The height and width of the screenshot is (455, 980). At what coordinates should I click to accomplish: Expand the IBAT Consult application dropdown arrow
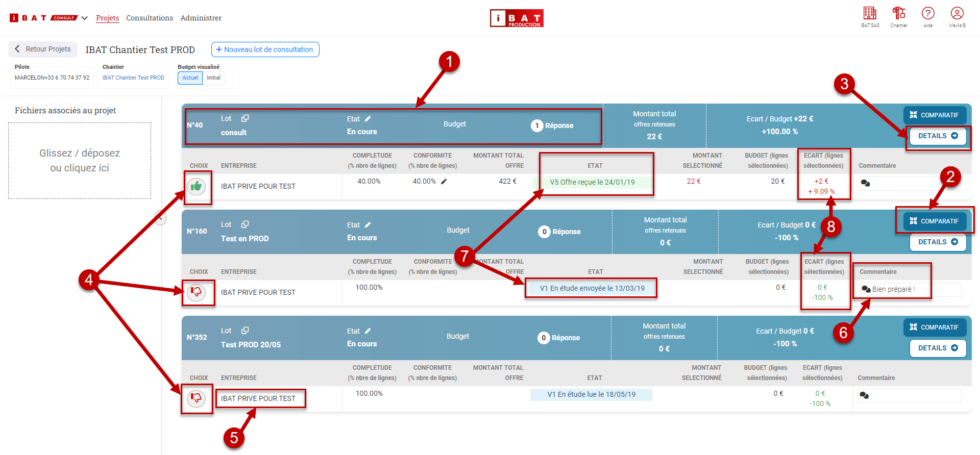click(x=85, y=18)
